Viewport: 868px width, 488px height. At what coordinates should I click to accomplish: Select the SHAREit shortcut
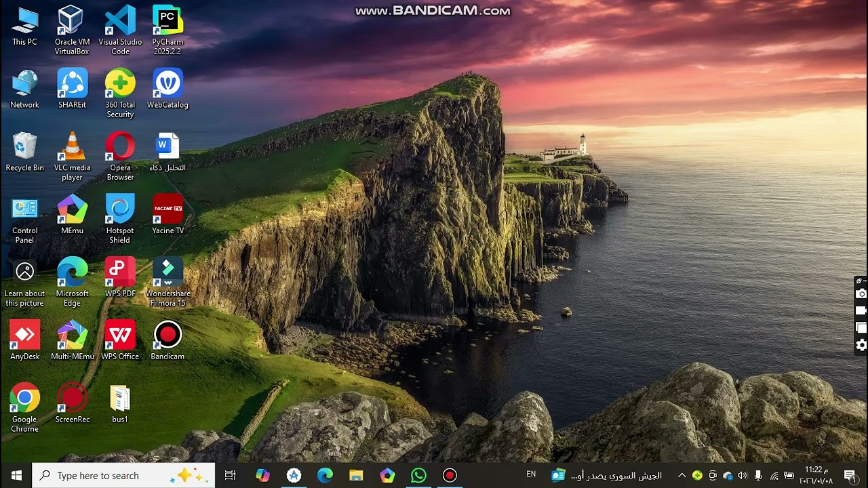tap(72, 89)
